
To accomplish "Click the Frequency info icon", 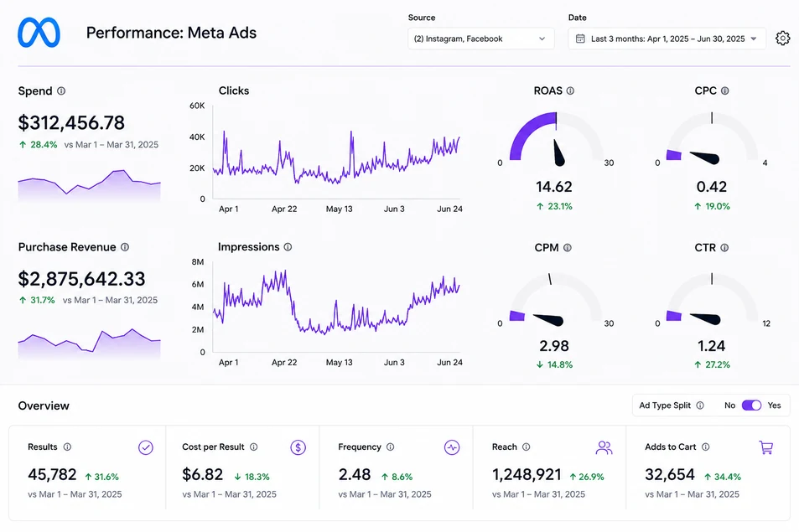I will point(391,447).
